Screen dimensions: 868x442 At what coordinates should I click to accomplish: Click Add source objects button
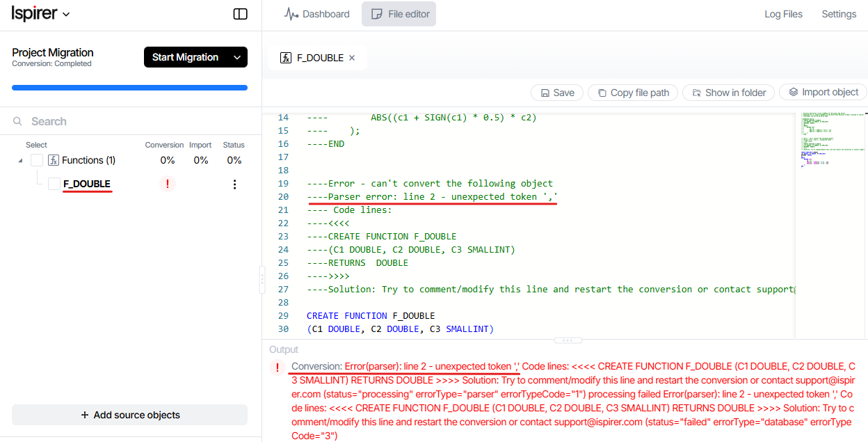129,415
